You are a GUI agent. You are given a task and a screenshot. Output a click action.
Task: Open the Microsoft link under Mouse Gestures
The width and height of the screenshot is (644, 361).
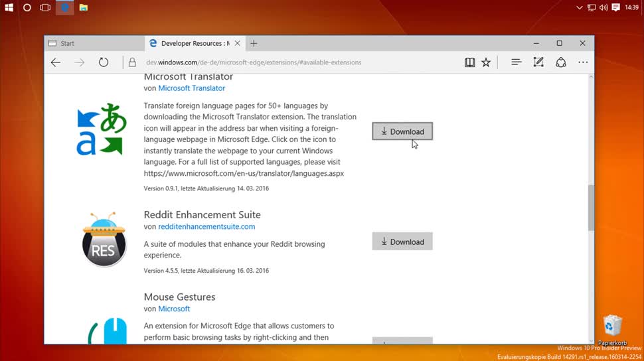click(x=174, y=309)
